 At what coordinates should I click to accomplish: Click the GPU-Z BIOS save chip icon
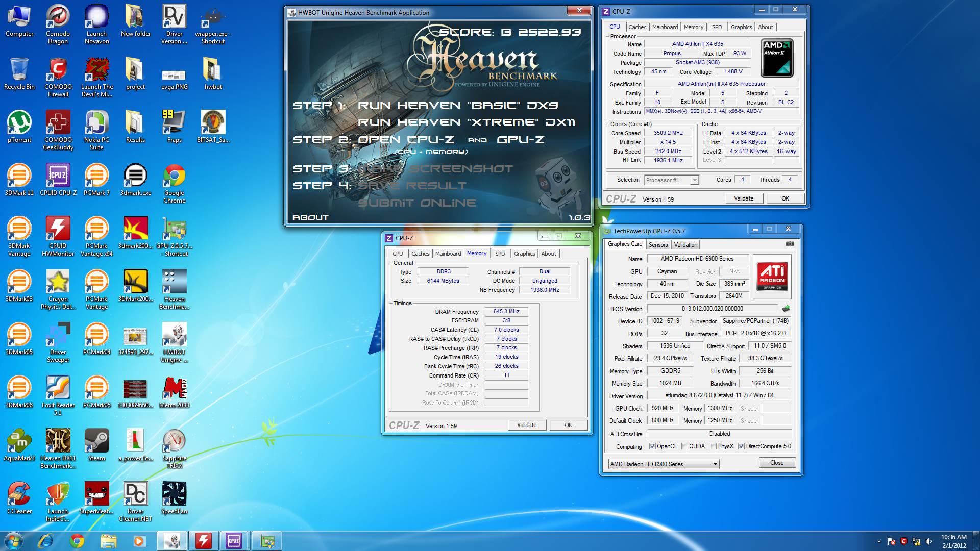click(786, 309)
